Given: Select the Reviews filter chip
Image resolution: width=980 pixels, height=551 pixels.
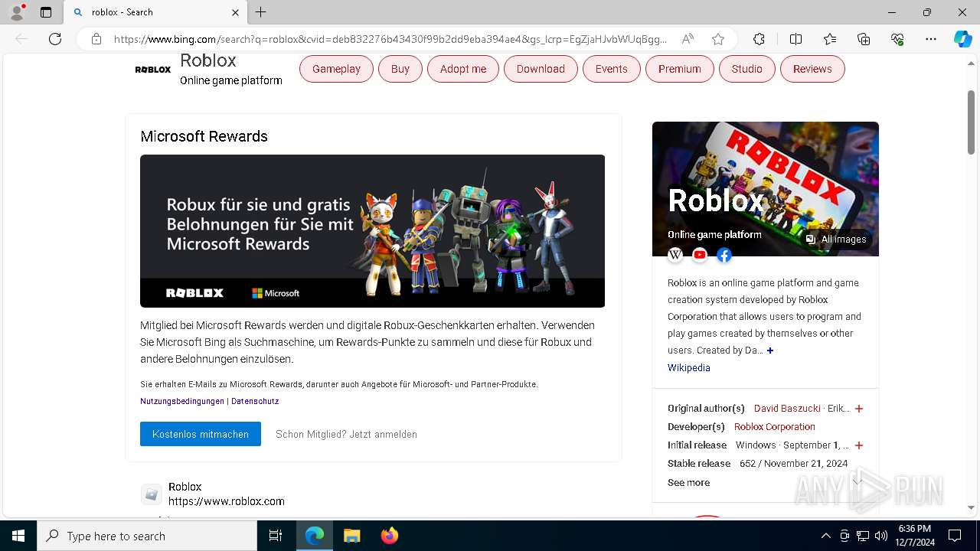Looking at the screenshot, I should point(812,69).
